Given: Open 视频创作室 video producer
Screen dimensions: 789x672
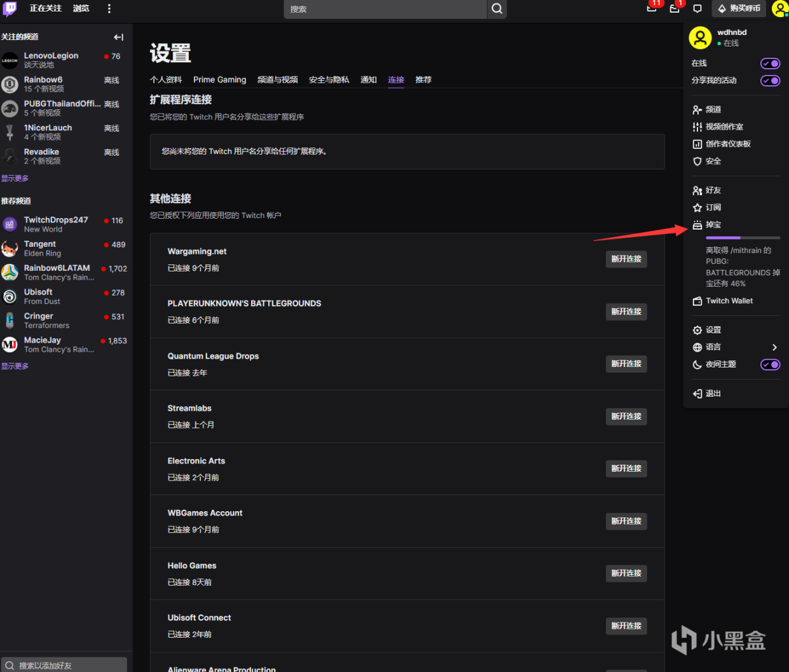Looking at the screenshot, I should coord(736,127).
